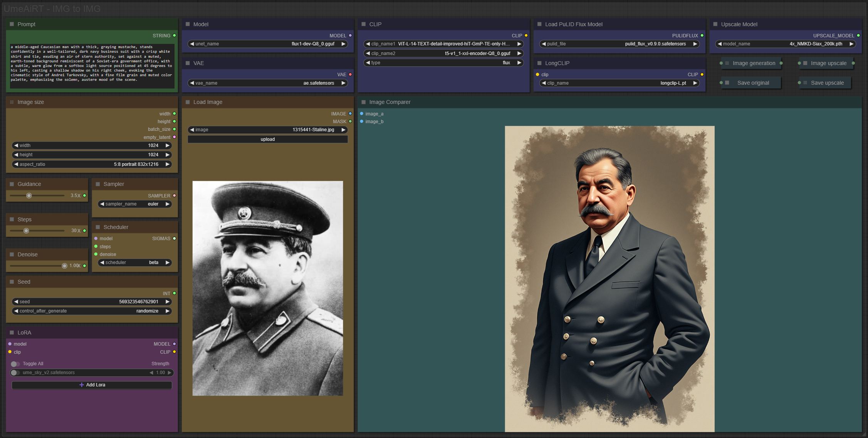Image resolution: width=868 pixels, height=438 pixels.
Task: Collapse the Load PuLID Flux Model node
Action: point(539,24)
